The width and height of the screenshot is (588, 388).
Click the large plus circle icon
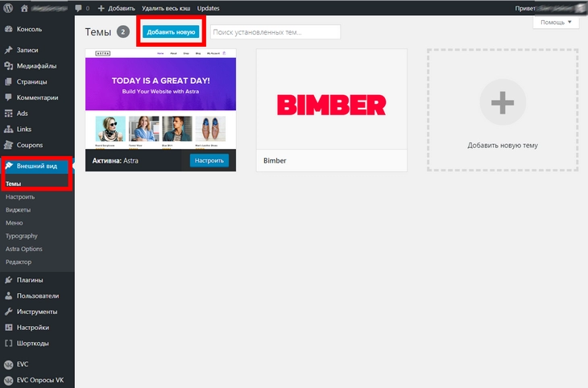503,102
